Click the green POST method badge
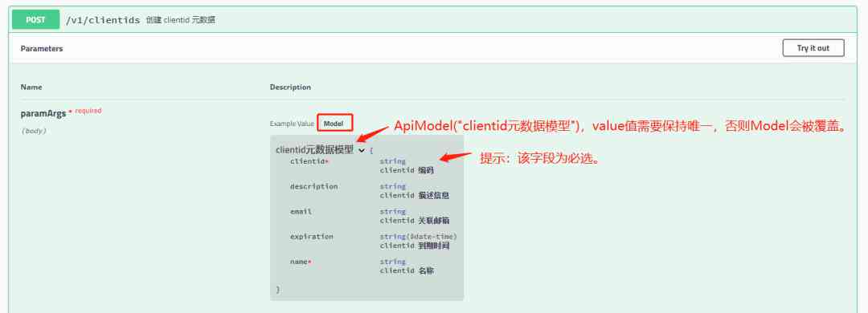Image resolution: width=868 pixels, height=313 pixels. 35,20
